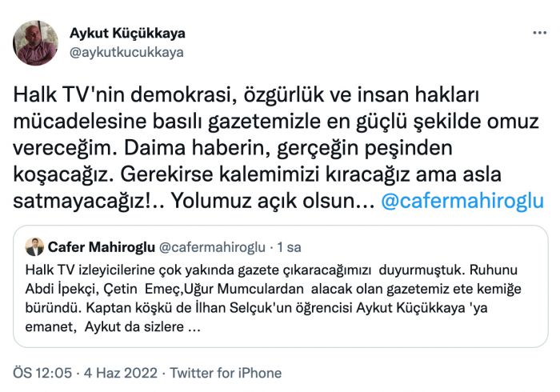
Task: Click the 'ÖS 12:05' time at the bottom
Action: tap(40, 373)
